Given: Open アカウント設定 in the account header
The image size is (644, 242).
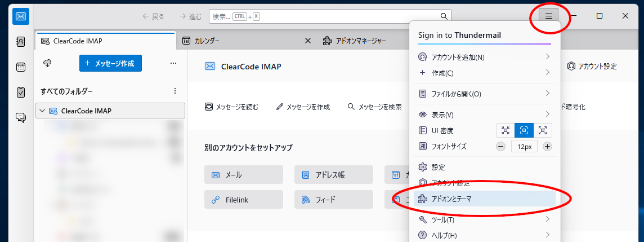Looking at the screenshot, I should 592,66.
